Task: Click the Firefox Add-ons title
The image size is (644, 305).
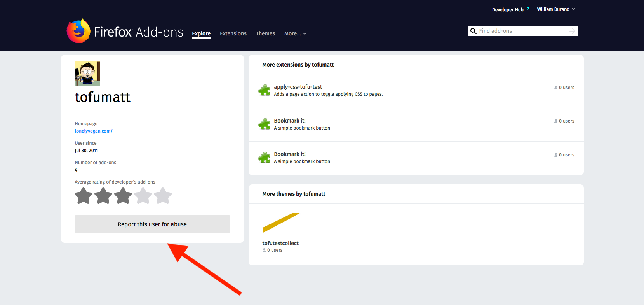Action: point(139,32)
